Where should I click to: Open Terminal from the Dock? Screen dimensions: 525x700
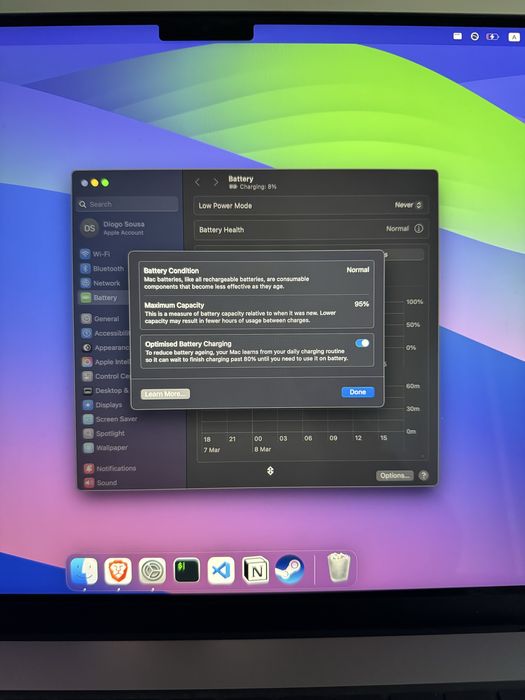187,571
